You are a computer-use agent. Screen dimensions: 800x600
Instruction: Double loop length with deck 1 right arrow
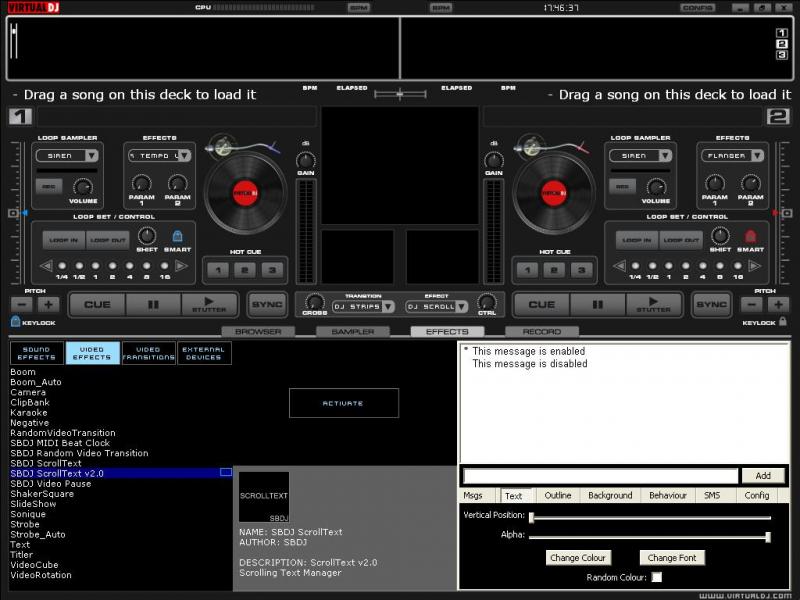[181, 266]
